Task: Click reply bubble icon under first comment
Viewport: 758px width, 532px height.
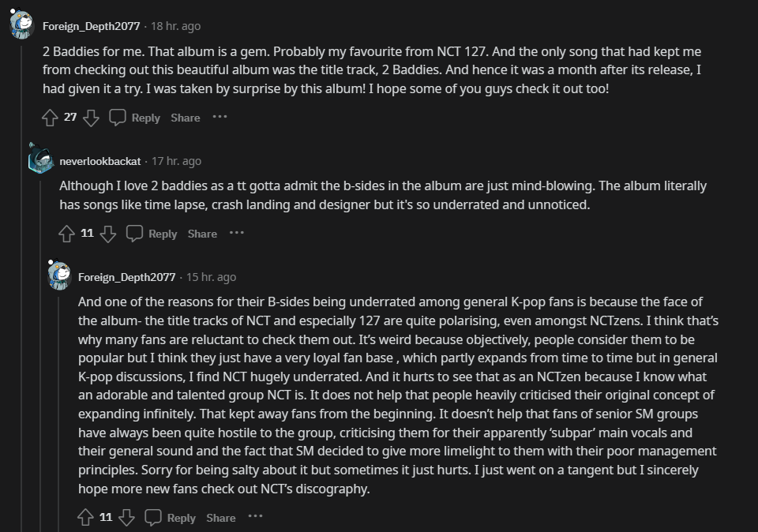Action: [118, 118]
